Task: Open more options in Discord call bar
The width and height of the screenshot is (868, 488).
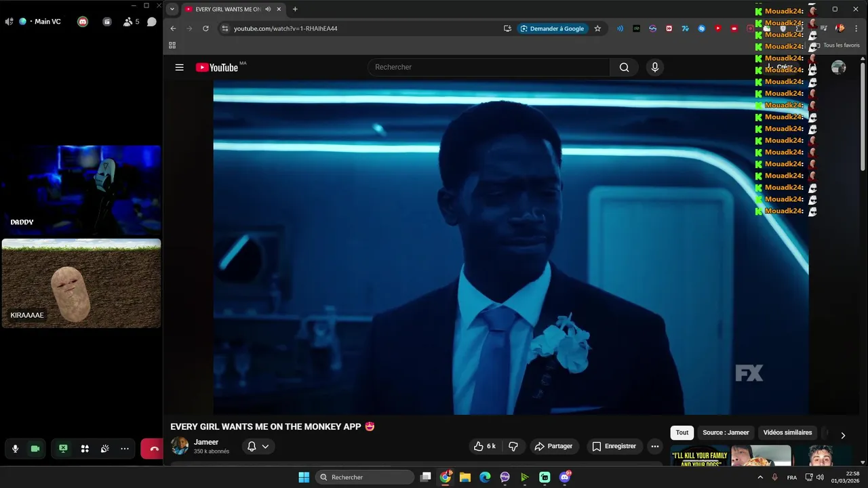Action: click(x=125, y=449)
